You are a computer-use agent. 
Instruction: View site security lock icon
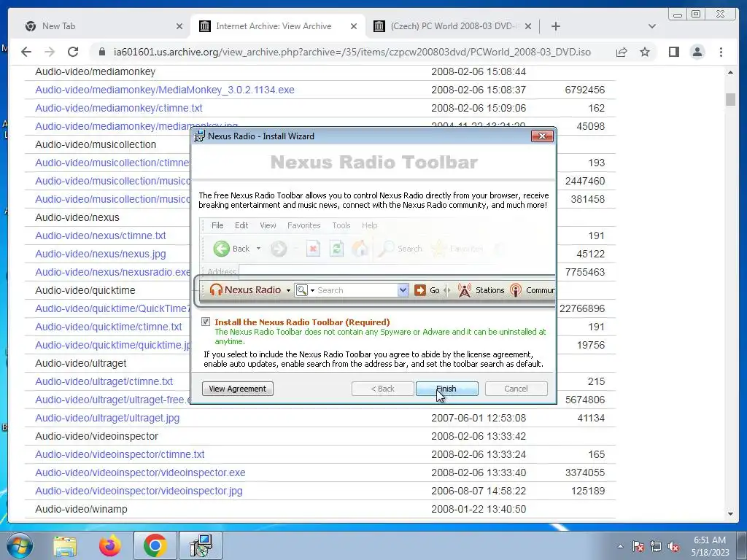tap(101, 52)
